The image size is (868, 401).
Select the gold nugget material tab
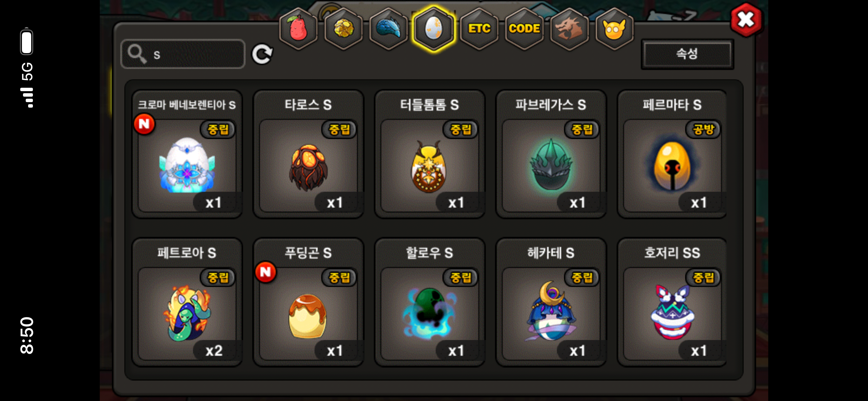[343, 29]
